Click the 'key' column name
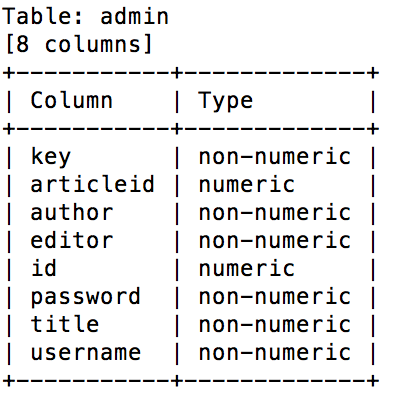The width and height of the screenshot is (402, 406). 51,157
